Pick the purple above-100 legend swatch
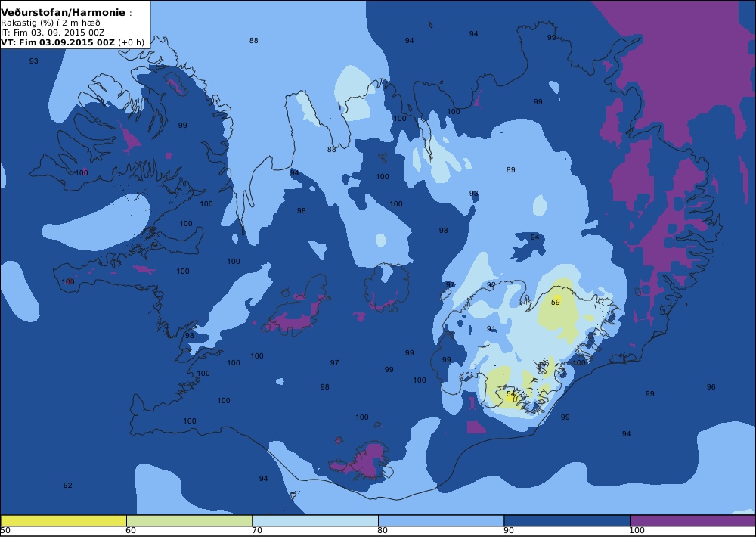The width and height of the screenshot is (756, 537). tap(692, 520)
